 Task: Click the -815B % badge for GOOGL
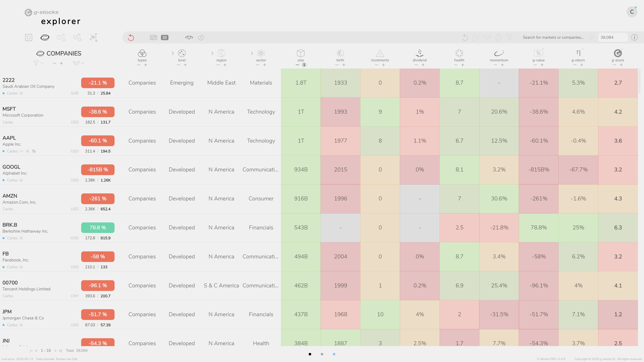[98, 170]
